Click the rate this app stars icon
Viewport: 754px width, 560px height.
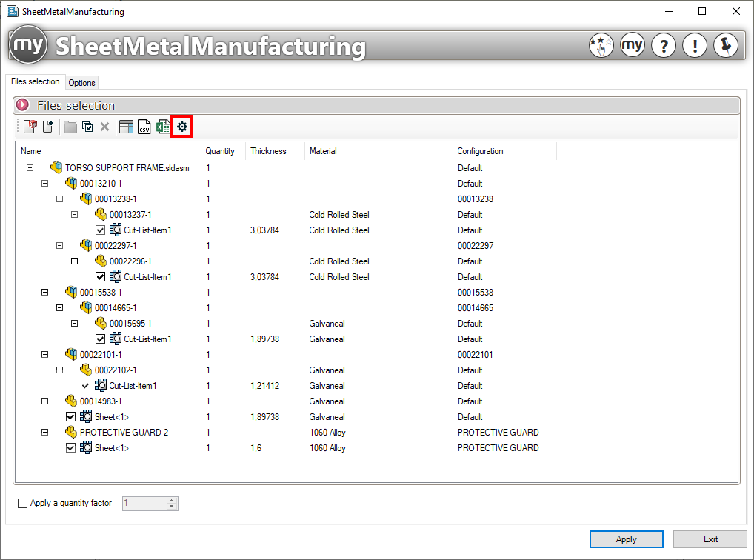601,45
